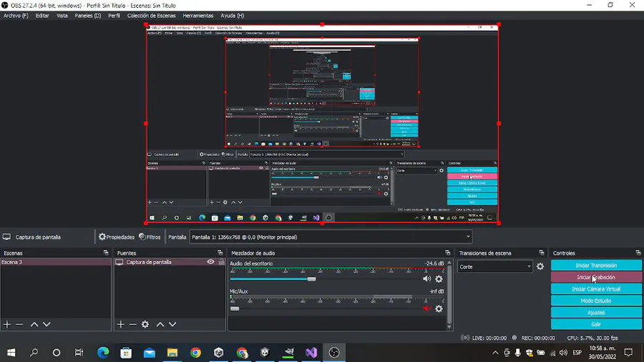The height and width of the screenshot is (362, 644).
Task: Click Salir to exit OBS
Action: (596, 324)
